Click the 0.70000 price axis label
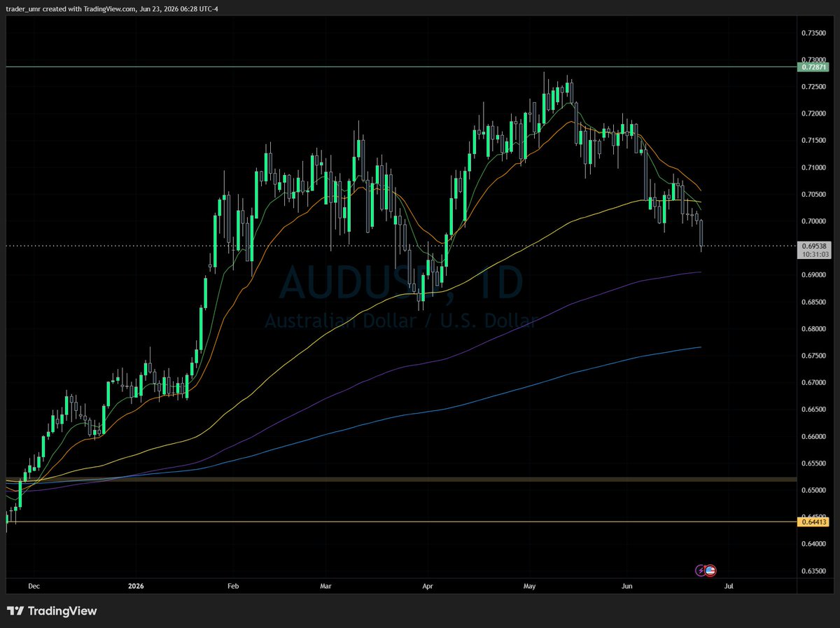The image size is (840, 628). coord(813,221)
